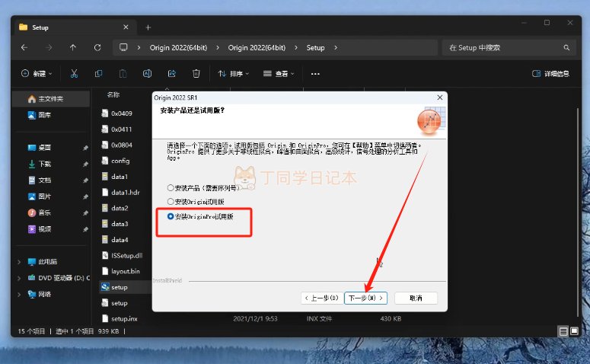Expand the This PC tree node
Screen dimensions: 590x364
(20, 262)
